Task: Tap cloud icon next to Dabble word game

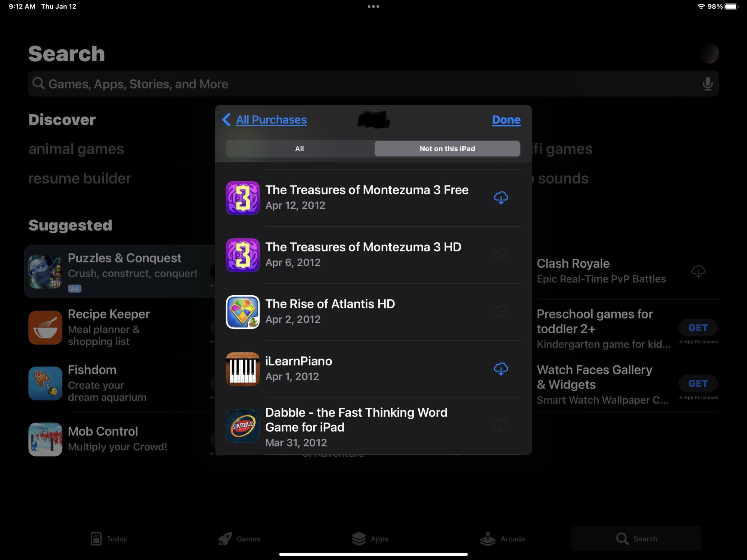Action: tap(501, 426)
